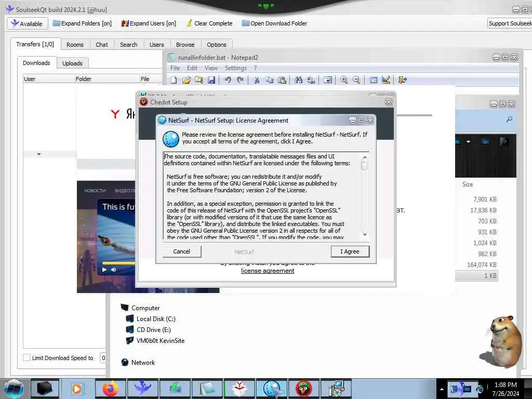Click the clock showing 1:08 PM
532x399 pixels.
(x=506, y=385)
